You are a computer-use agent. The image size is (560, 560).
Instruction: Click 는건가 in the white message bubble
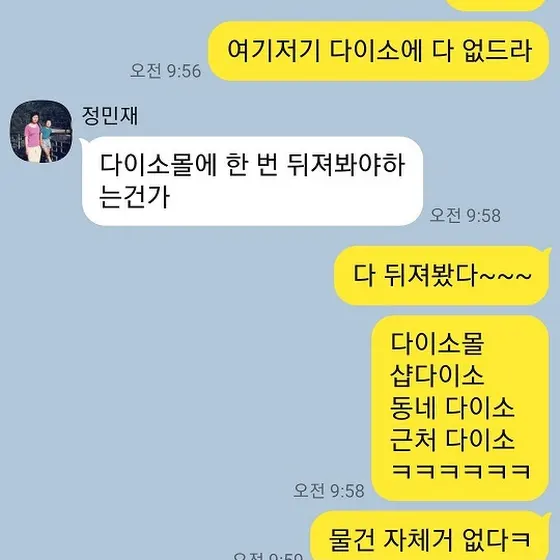135,197
